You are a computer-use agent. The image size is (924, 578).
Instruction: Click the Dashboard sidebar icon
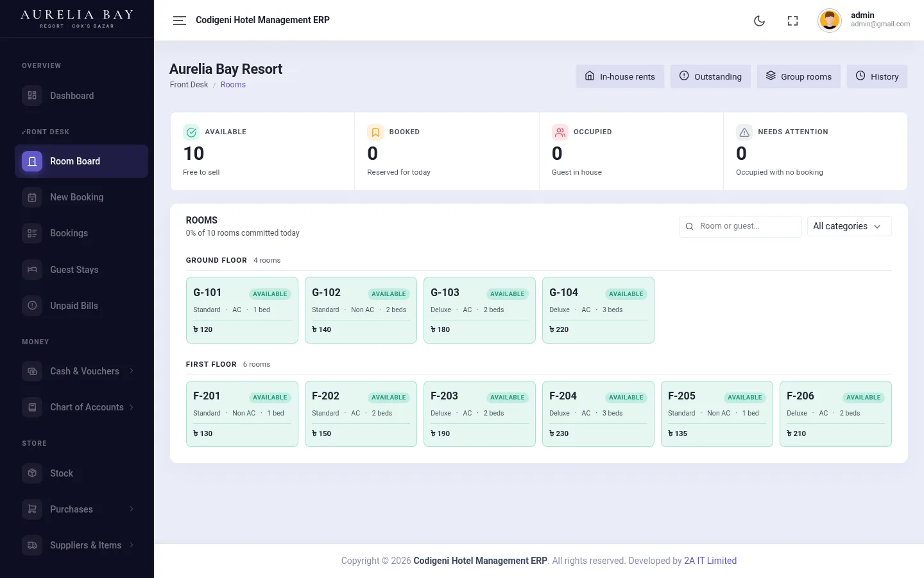[x=32, y=96]
